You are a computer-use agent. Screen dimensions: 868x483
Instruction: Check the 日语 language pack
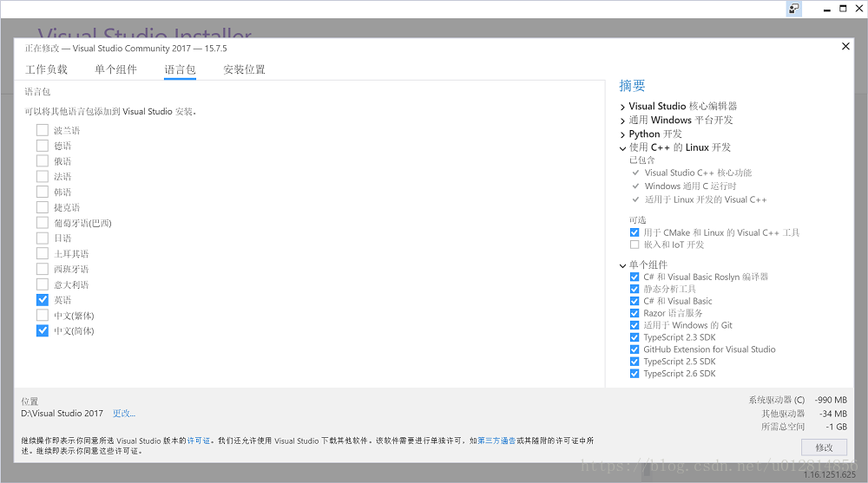[x=42, y=238]
